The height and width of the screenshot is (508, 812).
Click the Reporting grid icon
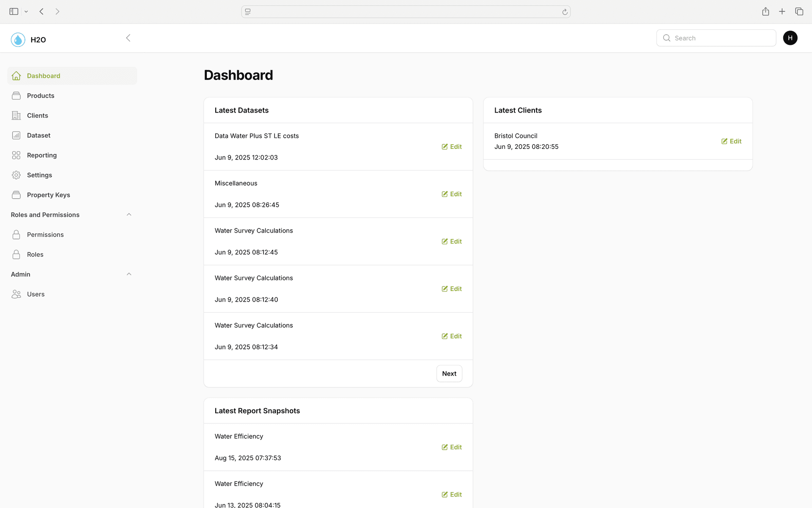[x=16, y=155]
